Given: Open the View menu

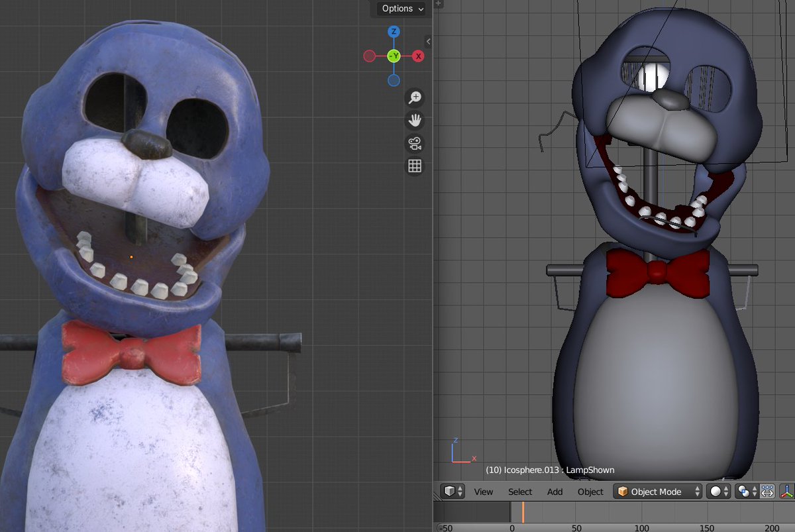Looking at the screenshot, I should pos(484,492).
